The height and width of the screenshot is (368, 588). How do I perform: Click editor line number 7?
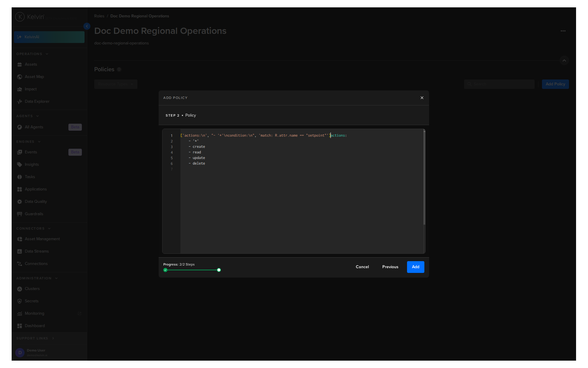172,169
